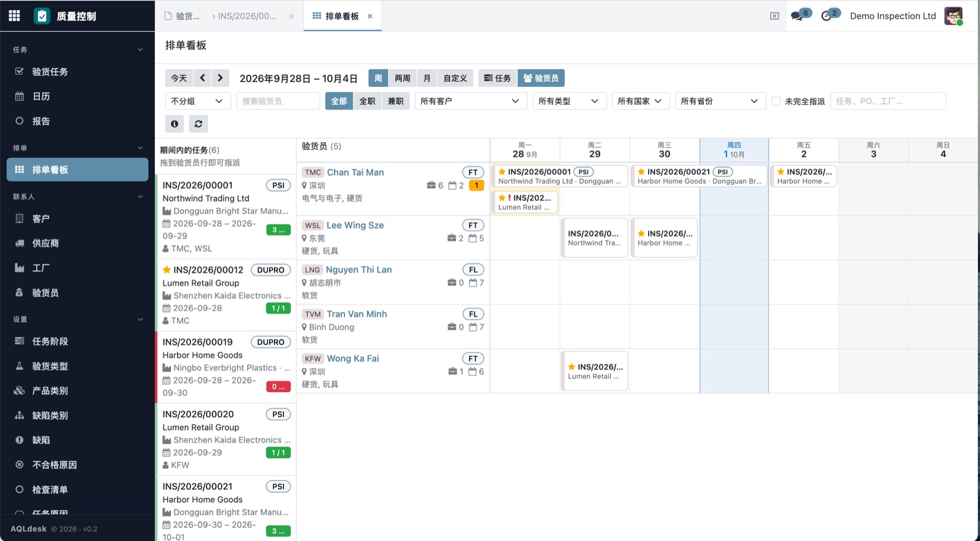Click the 今天 button
Viewport: 980px width, 541px height.
click(x=179, y=78)
